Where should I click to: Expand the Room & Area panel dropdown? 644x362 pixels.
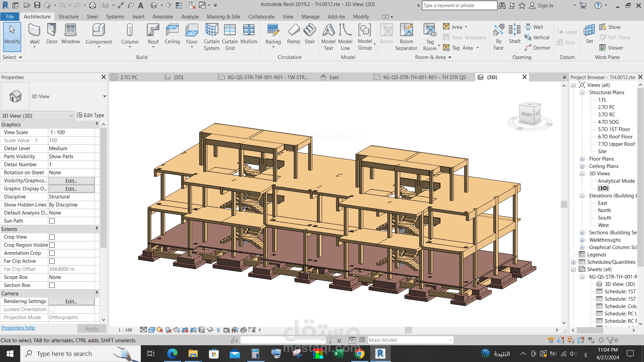tap(433, 57)
